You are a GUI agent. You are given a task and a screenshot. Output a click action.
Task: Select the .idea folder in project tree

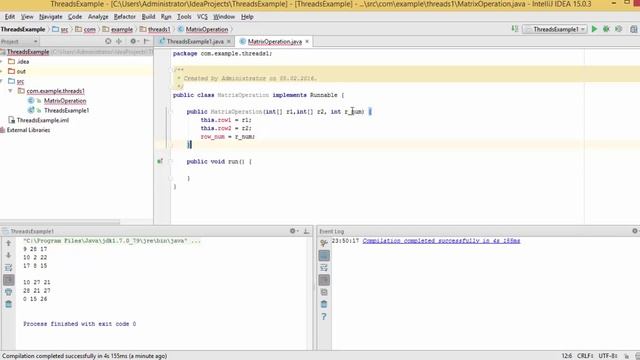pyautogui.click(x=23, y=62)
